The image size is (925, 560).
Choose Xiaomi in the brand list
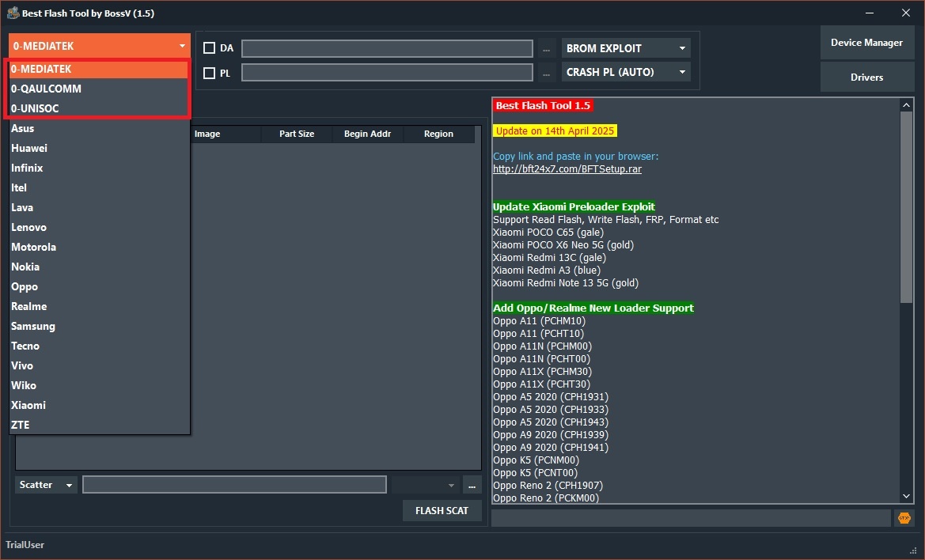pos(99,405)
